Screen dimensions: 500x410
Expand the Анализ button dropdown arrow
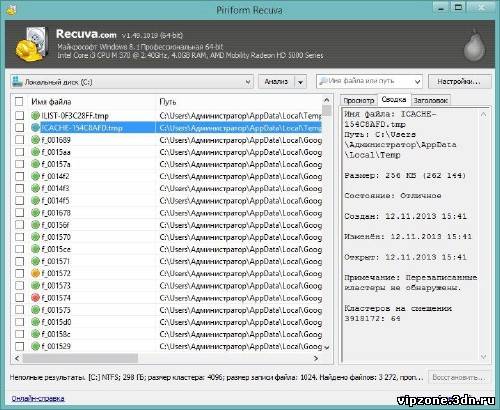coord(300,82)
